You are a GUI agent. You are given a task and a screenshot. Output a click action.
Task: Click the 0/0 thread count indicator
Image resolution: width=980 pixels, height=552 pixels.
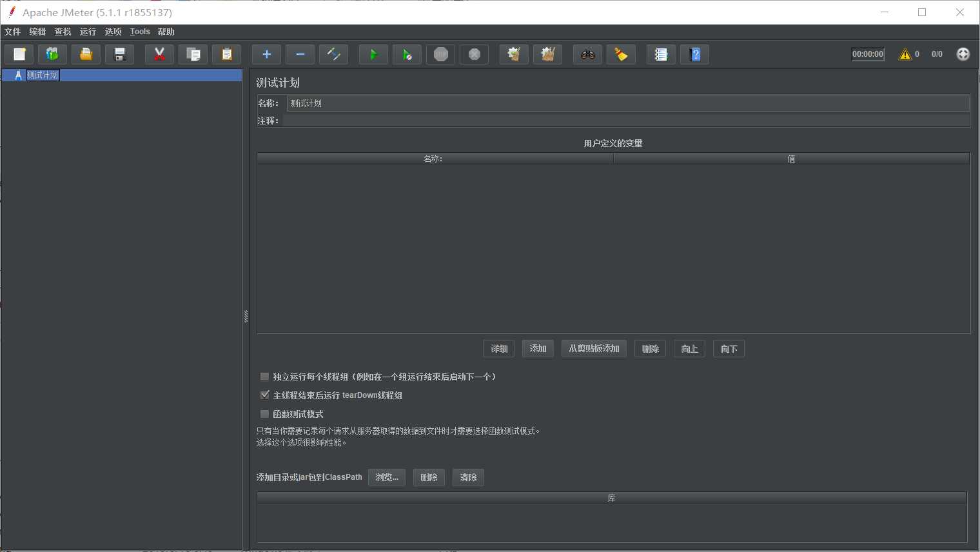pos(937,54)
